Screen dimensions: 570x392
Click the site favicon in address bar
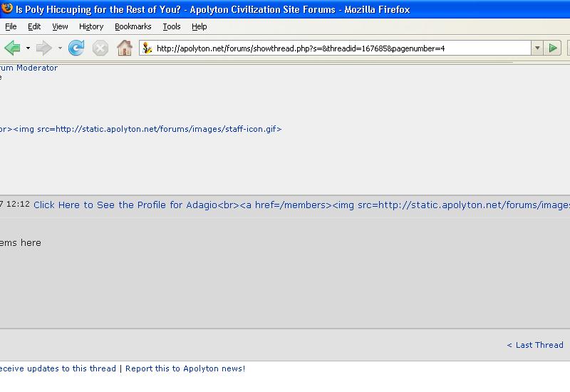click(x=147, y=48)
